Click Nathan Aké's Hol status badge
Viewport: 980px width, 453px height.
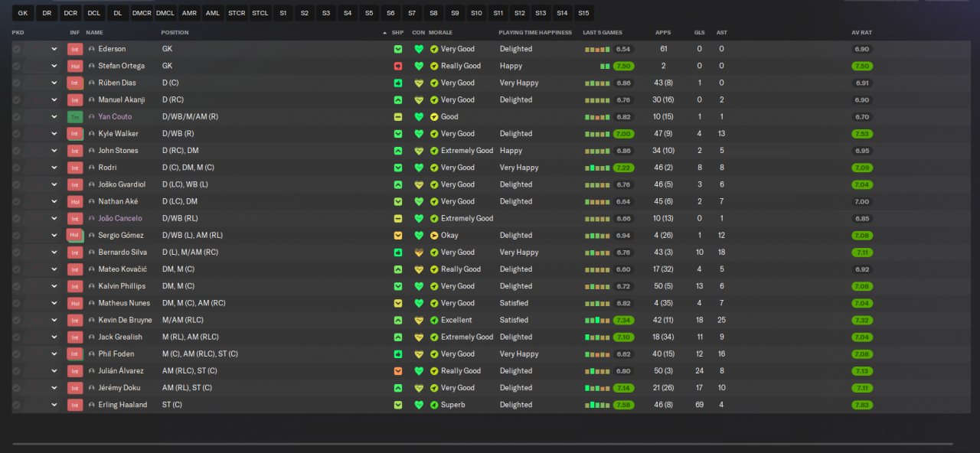(x=75, y=202)
